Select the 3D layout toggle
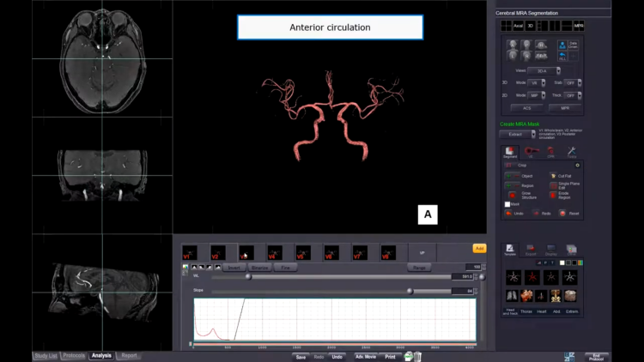 coord(531,26)
